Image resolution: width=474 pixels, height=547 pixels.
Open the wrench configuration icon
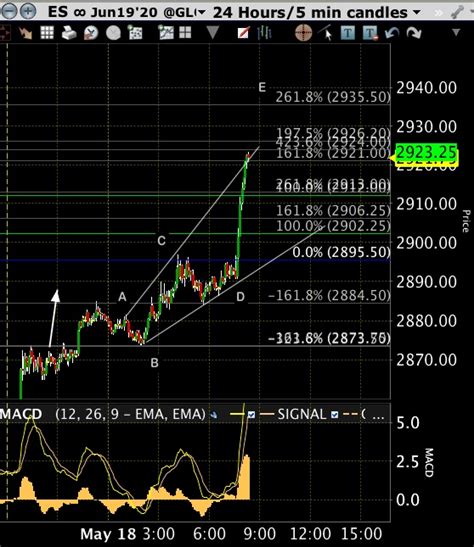[x=457, y=13]
